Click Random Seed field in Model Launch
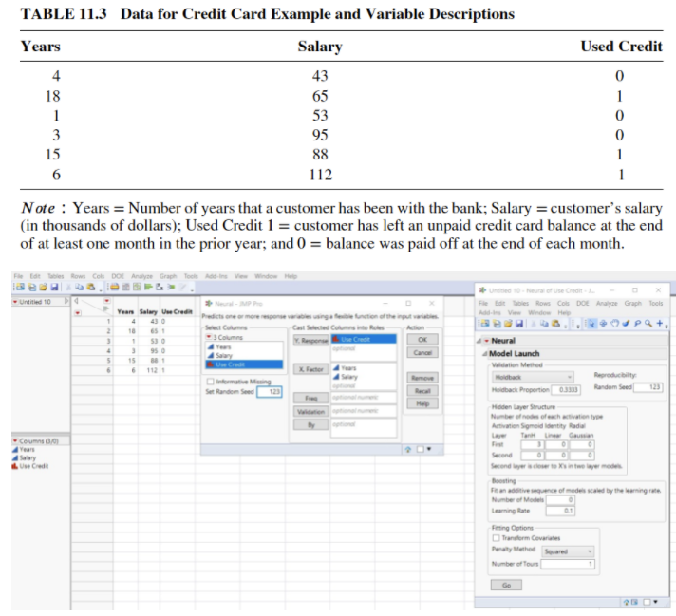 tap(648, 387)
